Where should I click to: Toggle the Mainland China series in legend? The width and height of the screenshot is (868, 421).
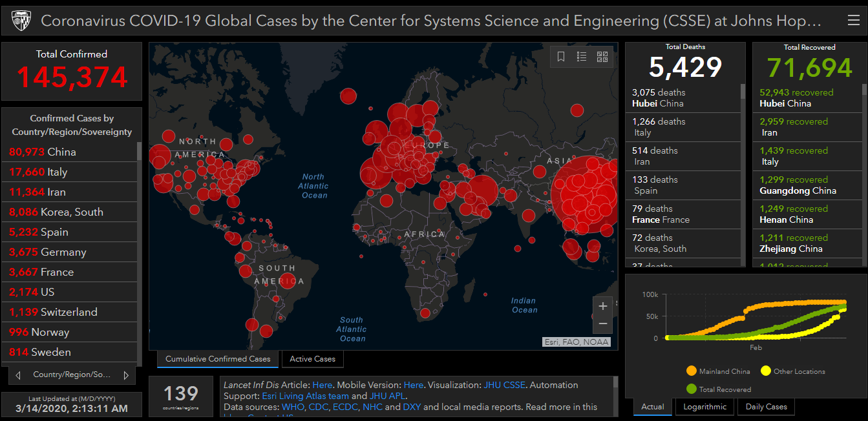coord(718,371)
